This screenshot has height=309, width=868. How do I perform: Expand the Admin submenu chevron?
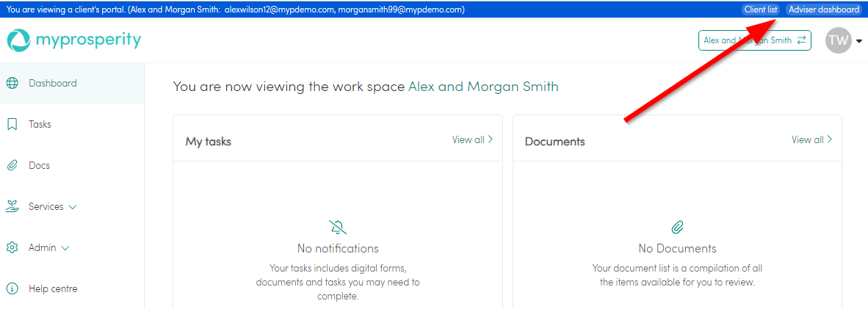pyautogui.click(x=65, y=248)
